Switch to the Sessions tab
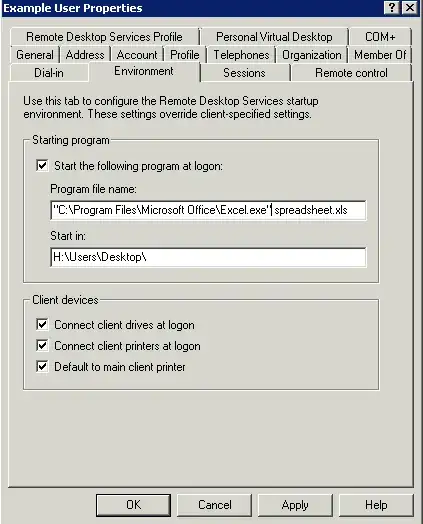The image size is (423, 524). point(244,73)
